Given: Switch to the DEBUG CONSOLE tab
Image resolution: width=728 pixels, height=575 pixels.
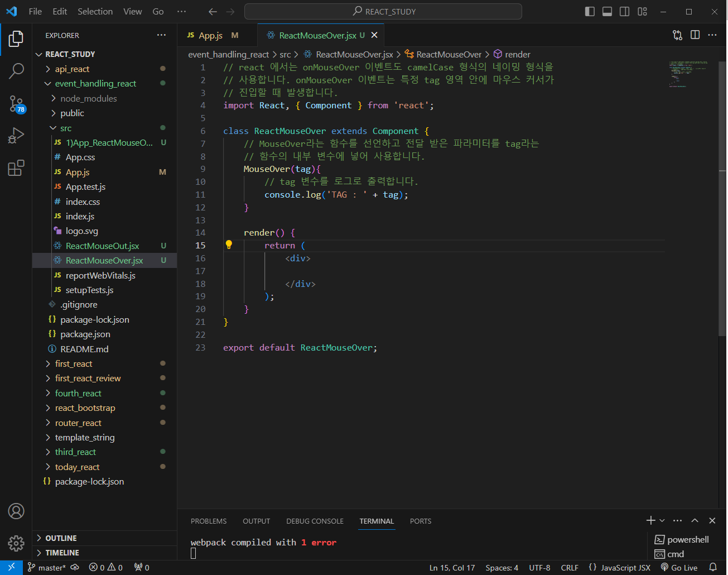Looking at the screenshot, I should pos(315,521).
